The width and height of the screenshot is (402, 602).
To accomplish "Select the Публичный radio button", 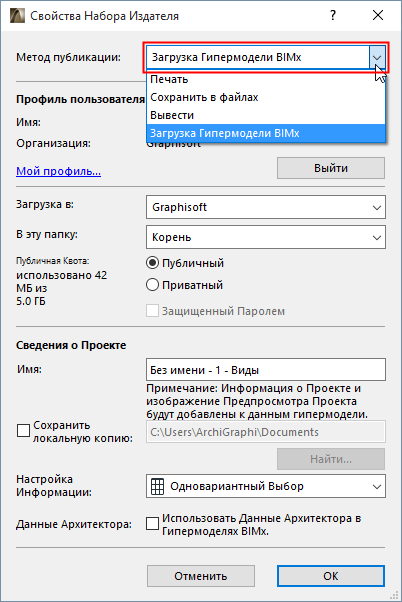I will [x=152, y=263].
